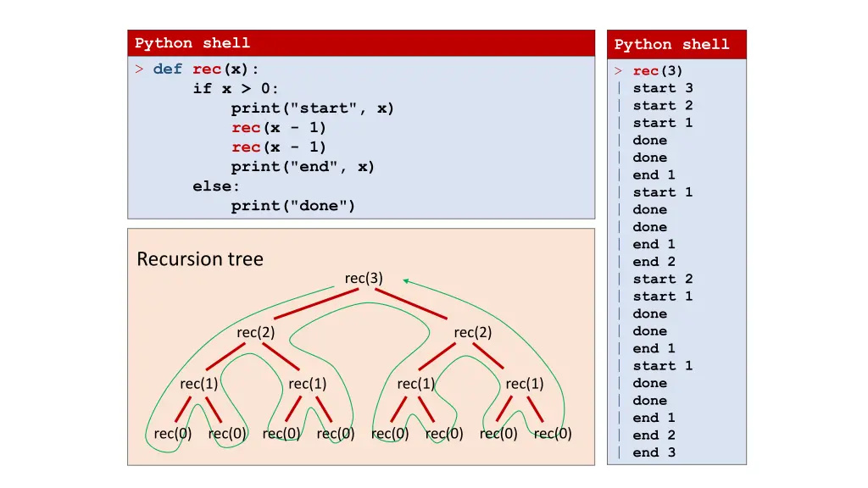Click the 'Python shell' title above function definition
868x488 pixels.
192,43
